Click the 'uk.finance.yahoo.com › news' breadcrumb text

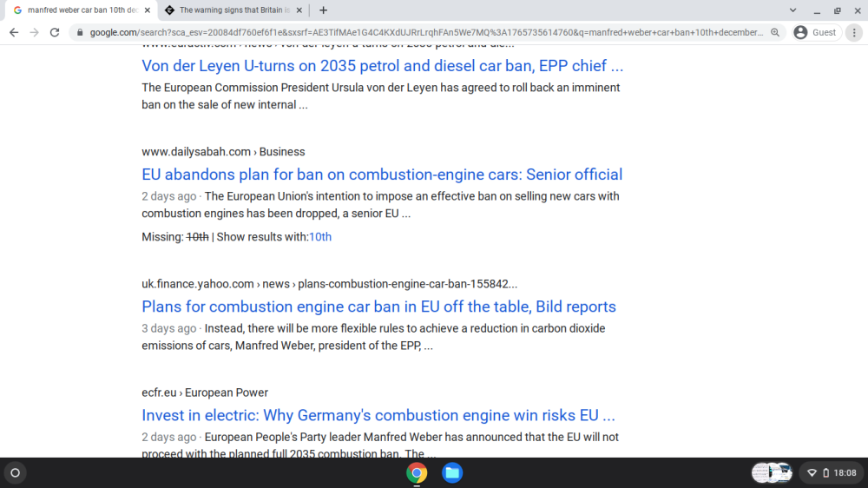(329, 284)
